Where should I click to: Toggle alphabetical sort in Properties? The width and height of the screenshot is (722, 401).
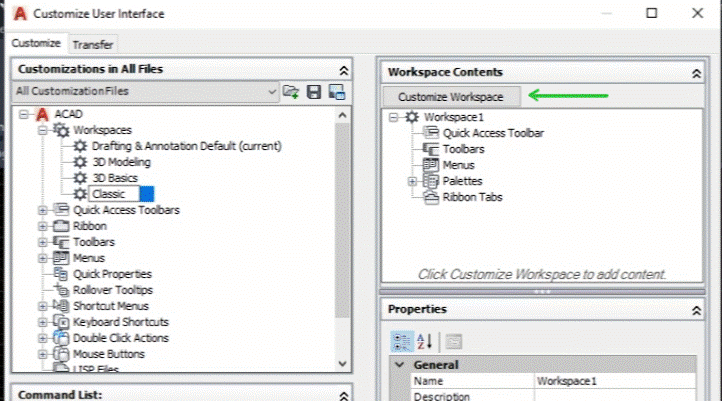tap(425, 342)
